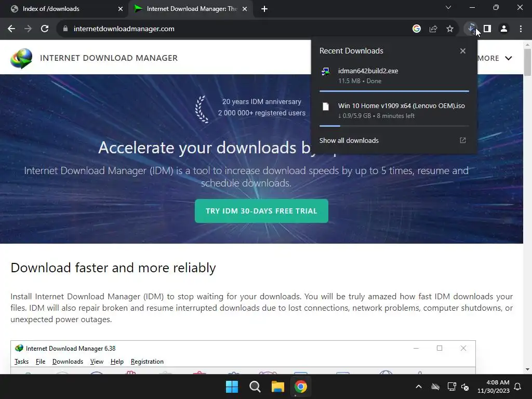
Task: Open Chrome three-dot menu
Action: point(521,29)
